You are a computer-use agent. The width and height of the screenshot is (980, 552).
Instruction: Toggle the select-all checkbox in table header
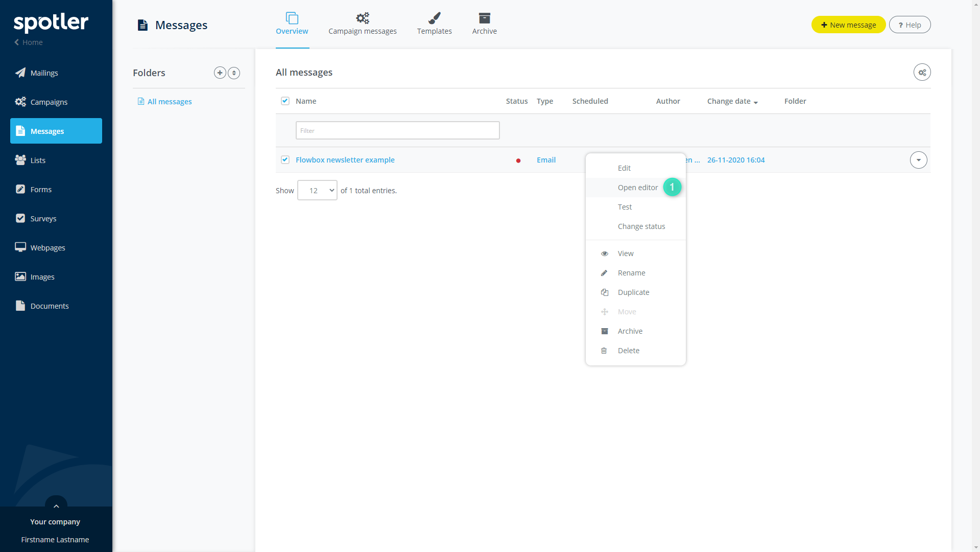[x=285, y=101]
